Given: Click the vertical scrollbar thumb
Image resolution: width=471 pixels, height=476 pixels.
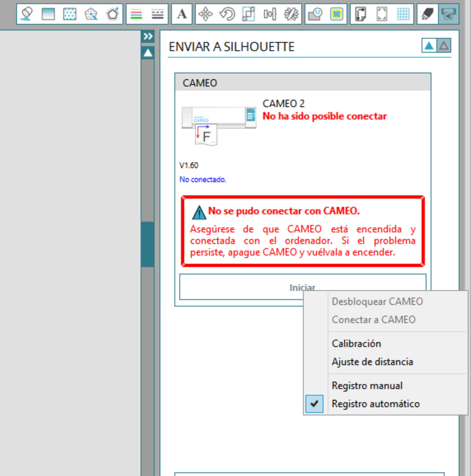Looking at the screenshot, I should click(148, 244).
